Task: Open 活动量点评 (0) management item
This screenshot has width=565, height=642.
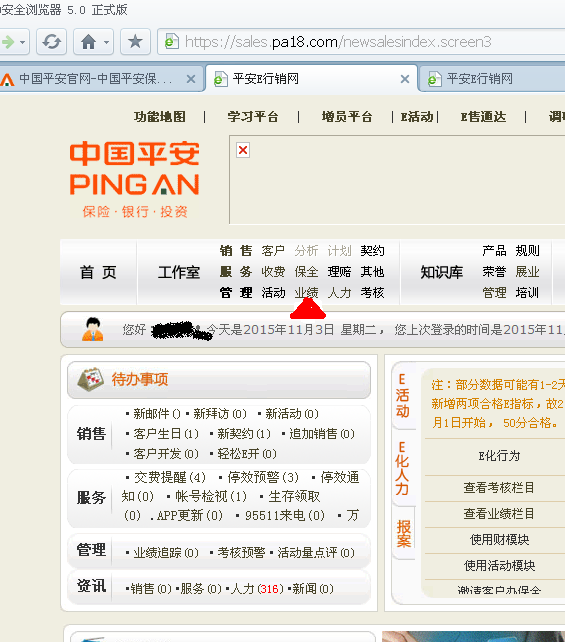Action: 316,553
